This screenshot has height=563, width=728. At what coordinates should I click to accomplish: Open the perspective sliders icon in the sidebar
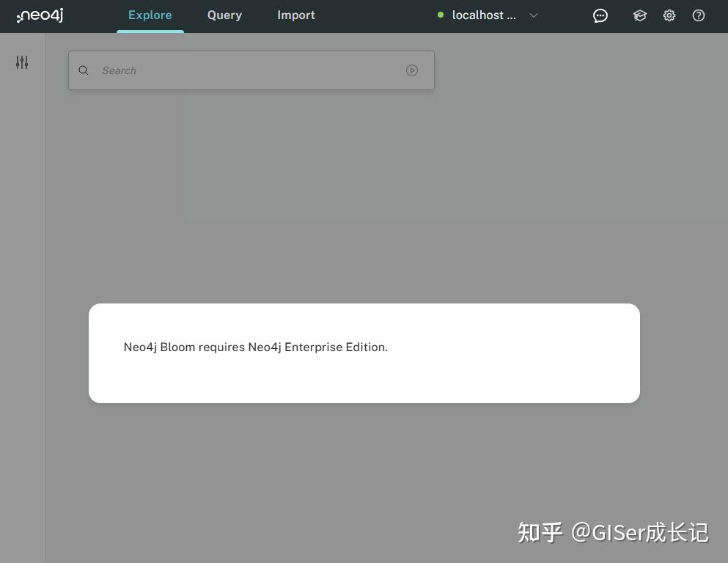tap(22, 62)
